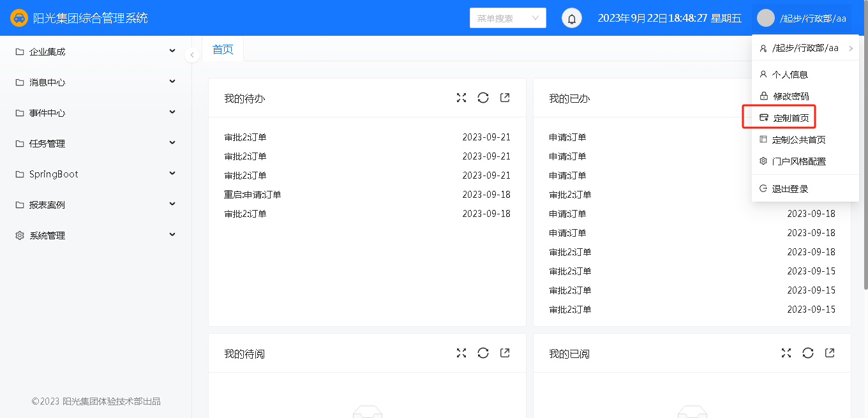The width and height of the screenshot is (868, 418).
Task: Click the user avatar in header
Action: click(x=765, y=19)
